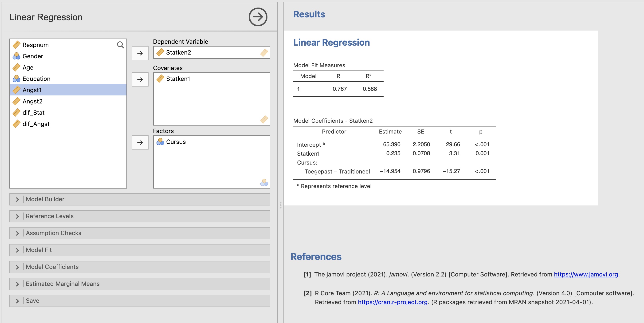Expand the Reference Levels section
Image resolution: width=644 pixels, height=323 pixels.
[x=50, y=216]
